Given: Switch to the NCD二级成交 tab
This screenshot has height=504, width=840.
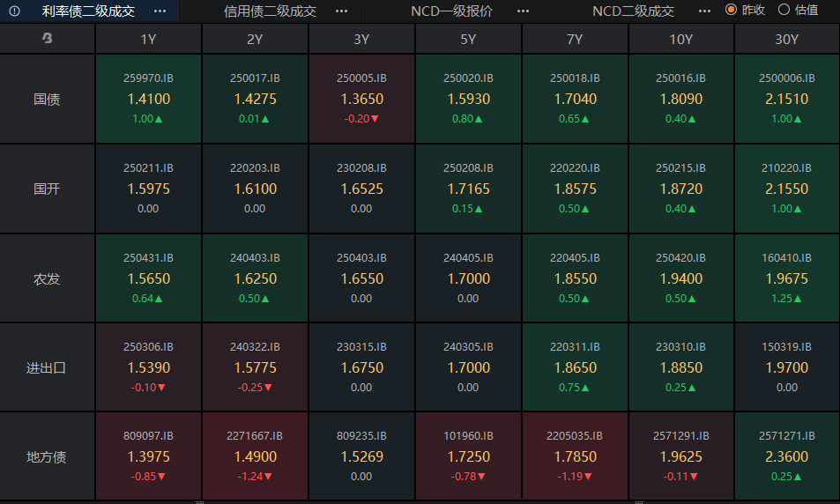Looking at the screenshot, I should pyautogui.click(x=633, y=11).
